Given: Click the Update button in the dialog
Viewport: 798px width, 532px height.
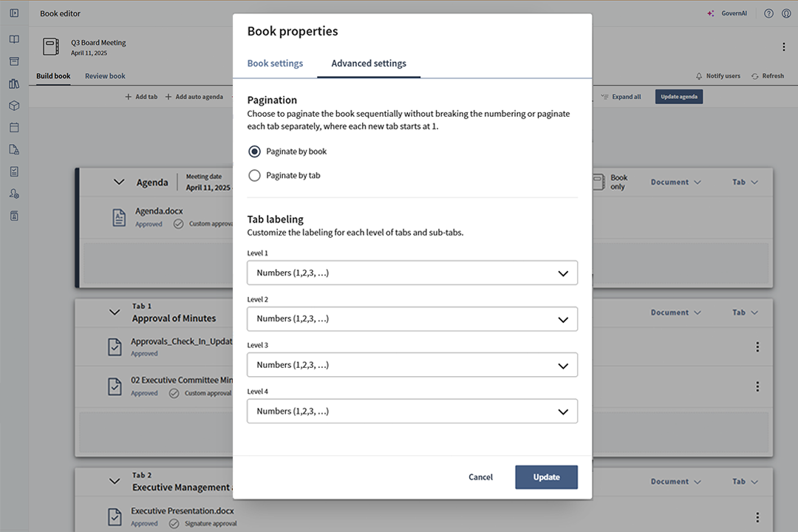Looking at the screenshot, I should point(546,477).
